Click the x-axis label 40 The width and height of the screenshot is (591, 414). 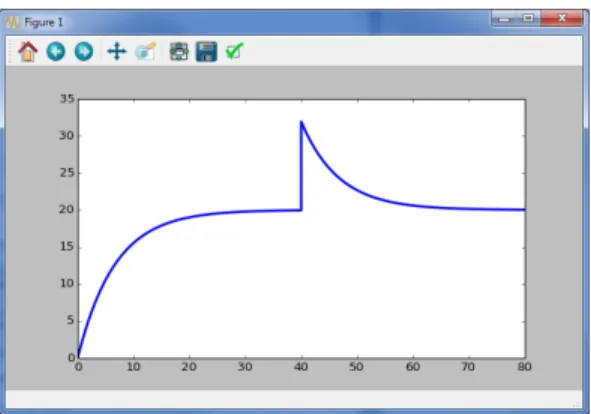point(301,367)
